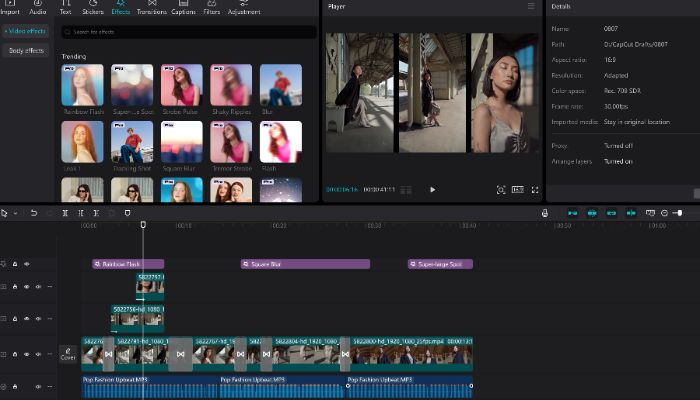700x400 pixels.
Task: Play the video in the Player
Action: pos(432,190)
